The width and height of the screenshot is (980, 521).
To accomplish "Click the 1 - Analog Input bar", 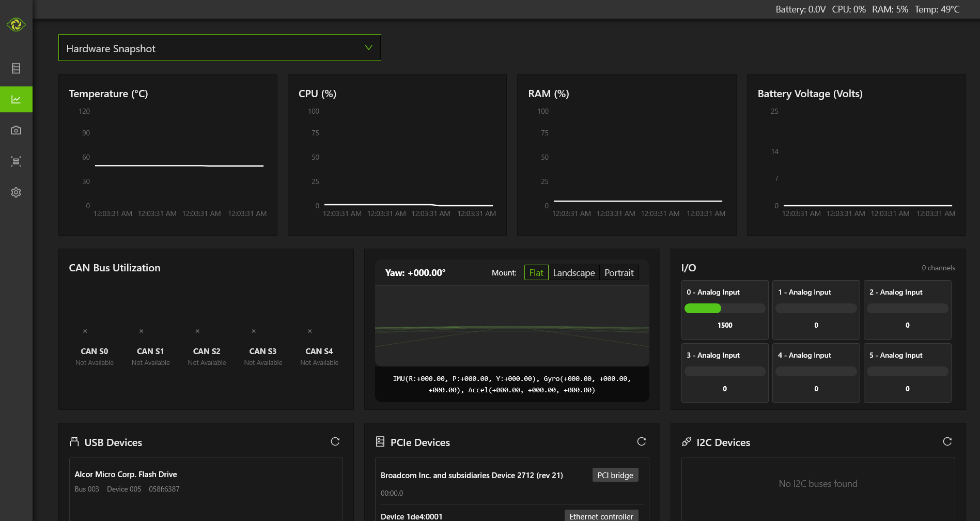I will [816, 309].
